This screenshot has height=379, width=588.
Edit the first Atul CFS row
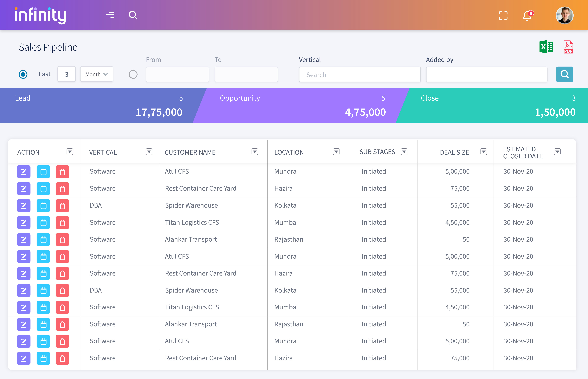click(x=24, y=172)
